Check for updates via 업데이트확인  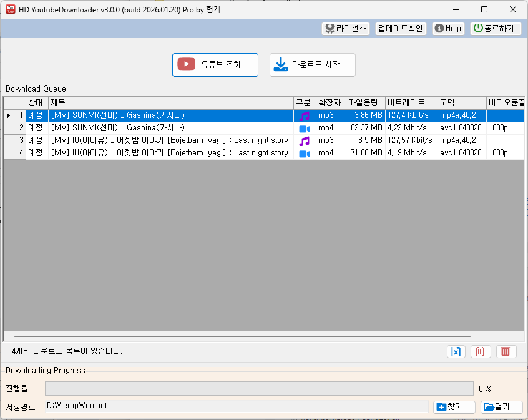tap(401, 28)
